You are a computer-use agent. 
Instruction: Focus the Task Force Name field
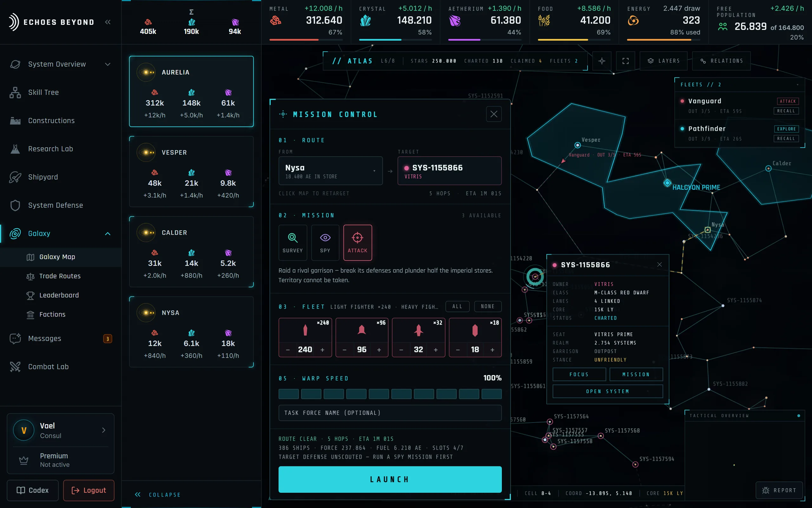point(390,413)
